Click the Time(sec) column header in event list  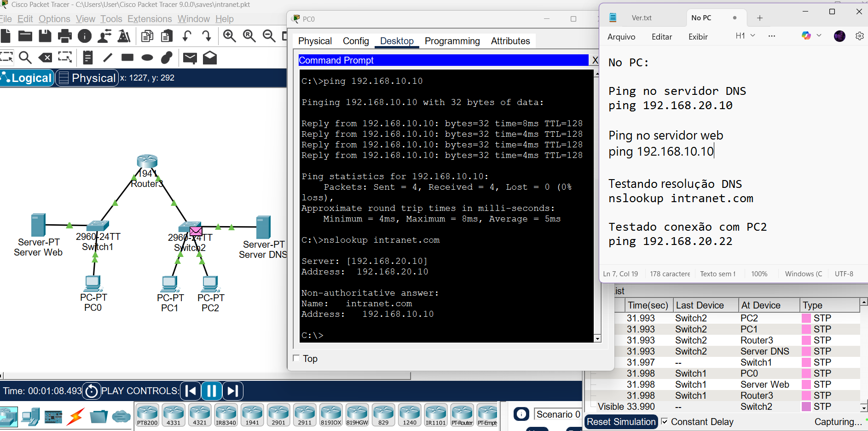[648, 305]
